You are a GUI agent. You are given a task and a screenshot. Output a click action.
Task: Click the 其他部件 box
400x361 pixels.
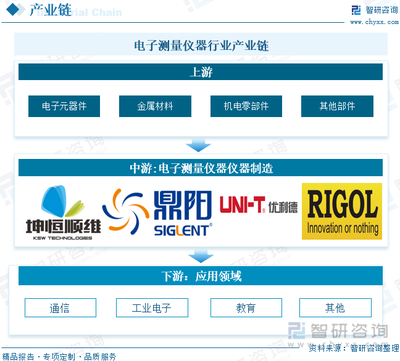[x=337, y=106]
